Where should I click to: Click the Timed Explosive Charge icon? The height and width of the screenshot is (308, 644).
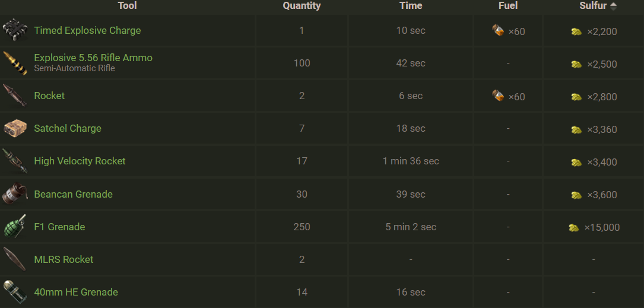pyautogui.click(x=15, y=30)
